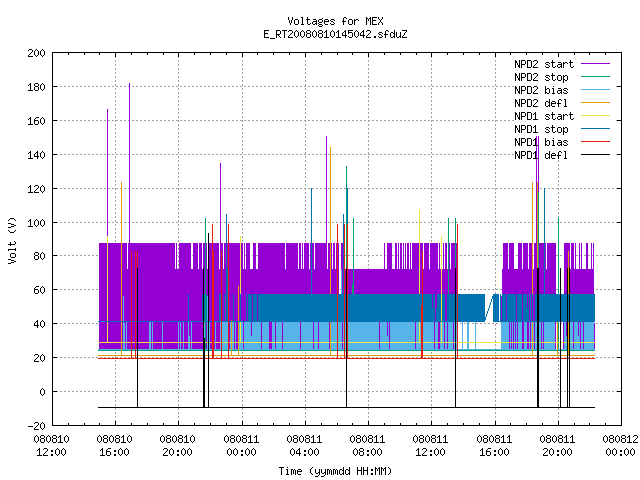The height and width of the screenshot is (480, 640).
Task: Click the dark blue NPD1 stop legend line
Action: [x=596, y=129]
